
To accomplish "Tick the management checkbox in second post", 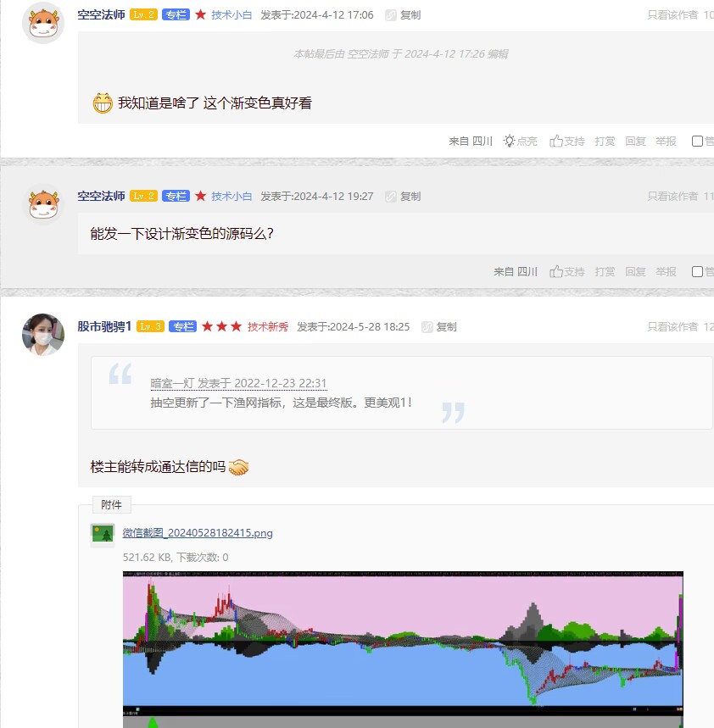I will point(697,271).
